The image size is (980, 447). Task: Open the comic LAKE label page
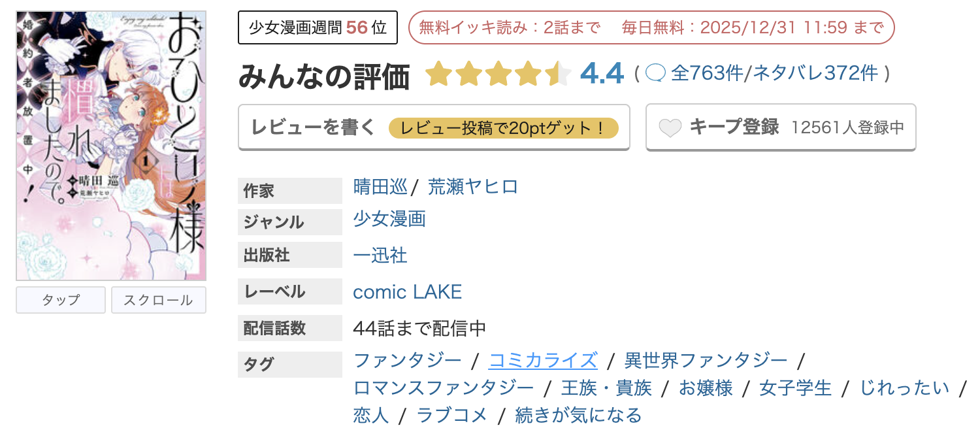click(406, 291)
